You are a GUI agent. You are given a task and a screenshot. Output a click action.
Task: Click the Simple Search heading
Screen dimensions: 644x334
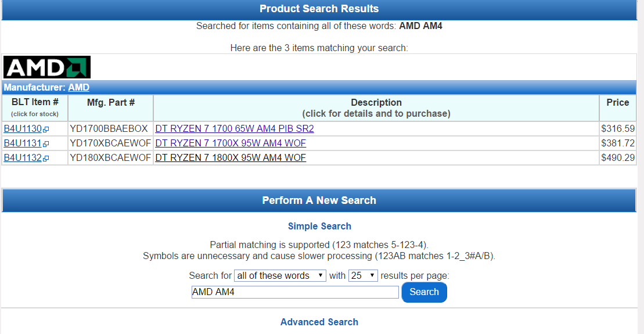(x=319, y=227)
